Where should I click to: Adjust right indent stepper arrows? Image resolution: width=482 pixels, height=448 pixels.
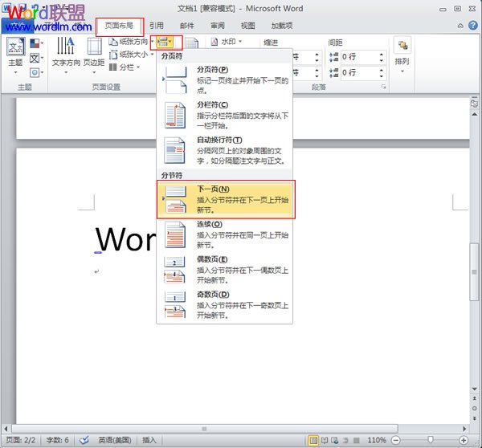click(x=317, y=73)
